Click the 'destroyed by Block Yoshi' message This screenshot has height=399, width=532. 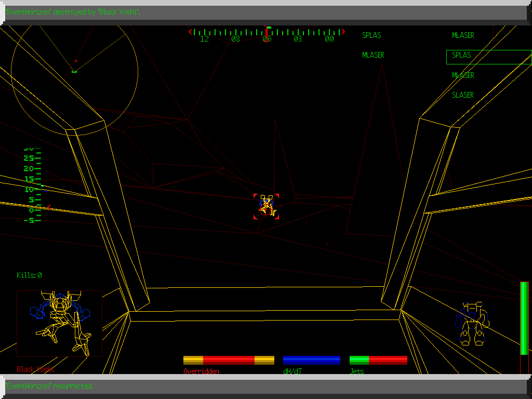[x=73, y=12]
